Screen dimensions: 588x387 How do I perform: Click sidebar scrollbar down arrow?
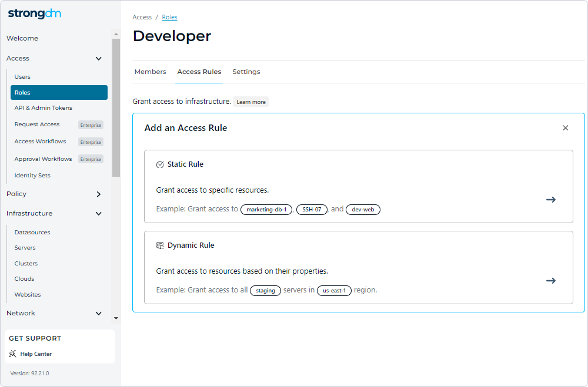pos(116,318)
